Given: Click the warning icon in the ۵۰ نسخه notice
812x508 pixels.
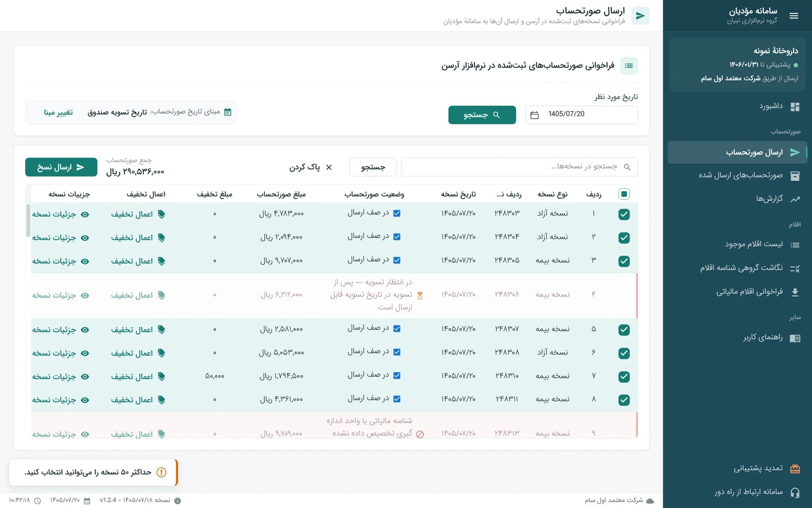Looking at the screenshot, I should (161, 472).
